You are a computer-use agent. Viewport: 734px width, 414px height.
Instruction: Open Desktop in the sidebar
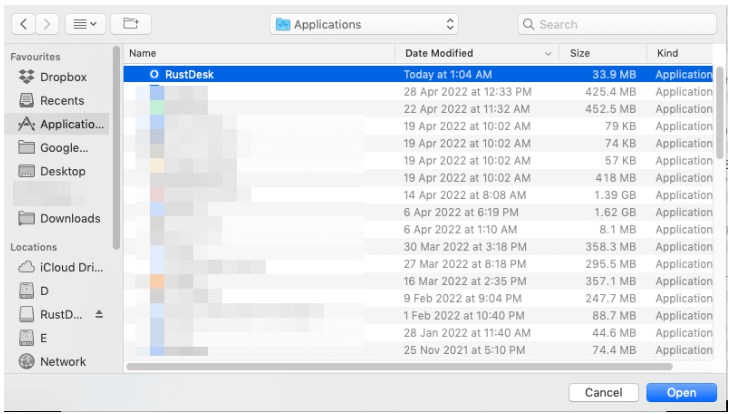point(57,171)
